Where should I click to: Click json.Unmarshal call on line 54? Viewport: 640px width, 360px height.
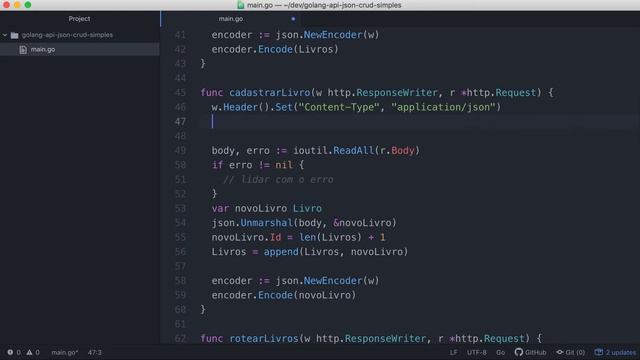tap(304, 223)
